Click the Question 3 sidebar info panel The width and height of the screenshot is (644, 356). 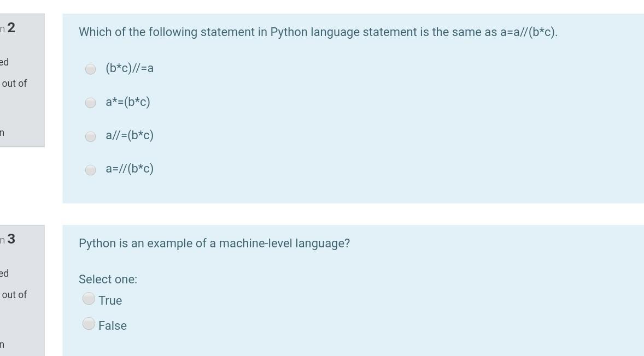tap(22, 289)
